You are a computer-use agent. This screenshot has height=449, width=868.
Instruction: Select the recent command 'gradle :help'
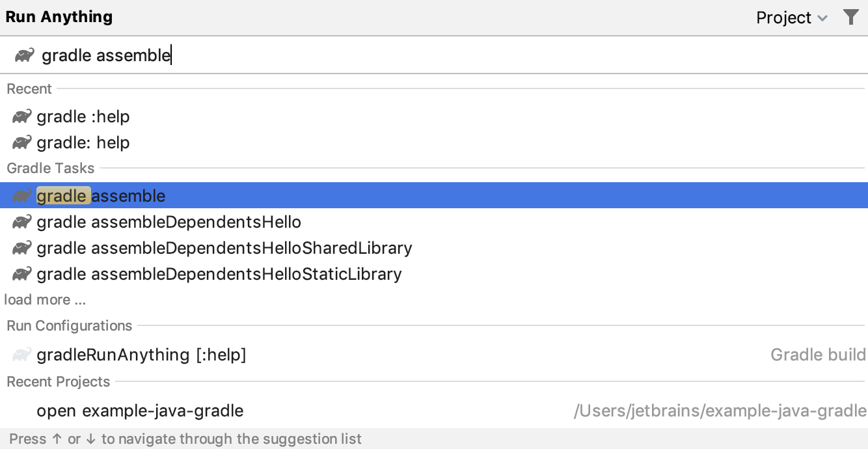click(83, 116)
